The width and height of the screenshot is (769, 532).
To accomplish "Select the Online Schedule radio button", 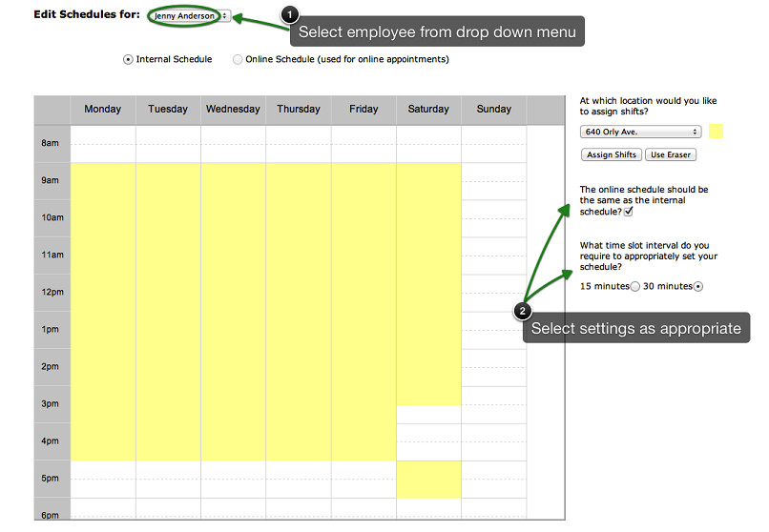I will point(238,59).
